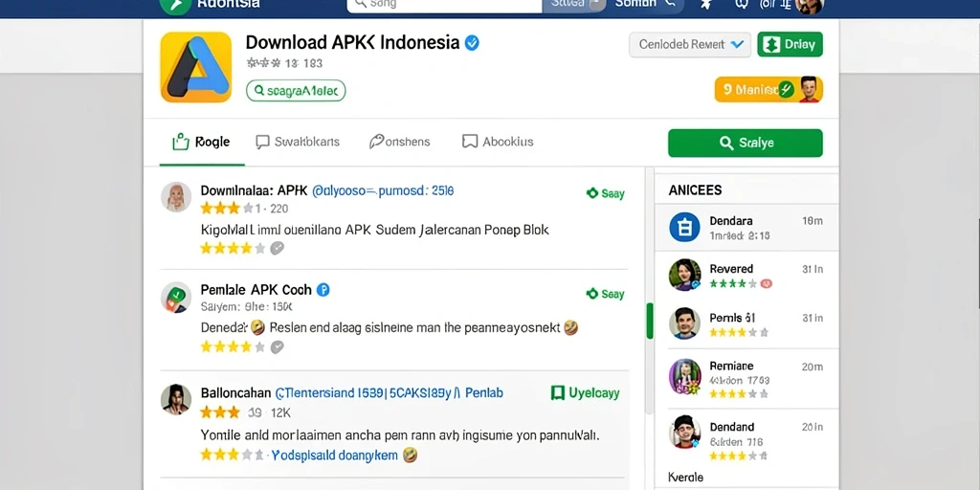Click the Pemls 61 avatar in the side panel

(x=684, y=323)
